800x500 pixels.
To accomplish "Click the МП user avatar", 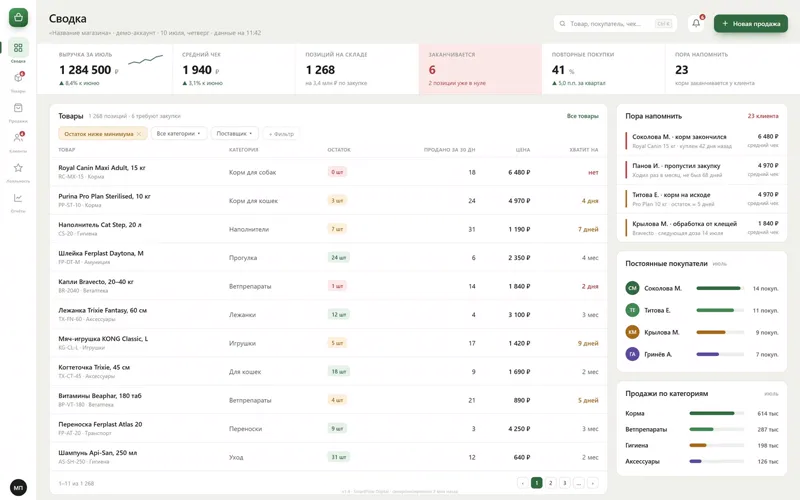I will 18,487.
